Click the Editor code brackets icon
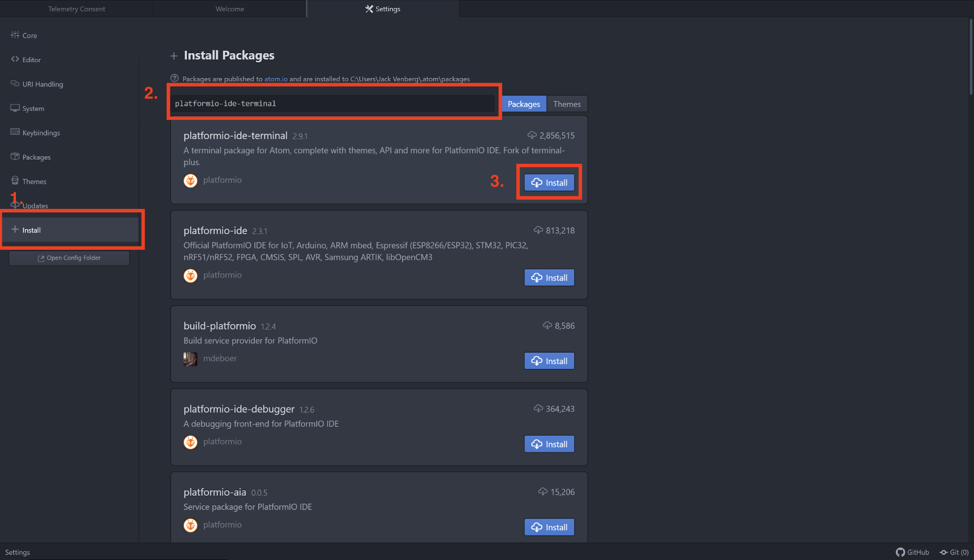Image resolution: width=974 pixels, height=560 pixels. [x=15, y=59]
